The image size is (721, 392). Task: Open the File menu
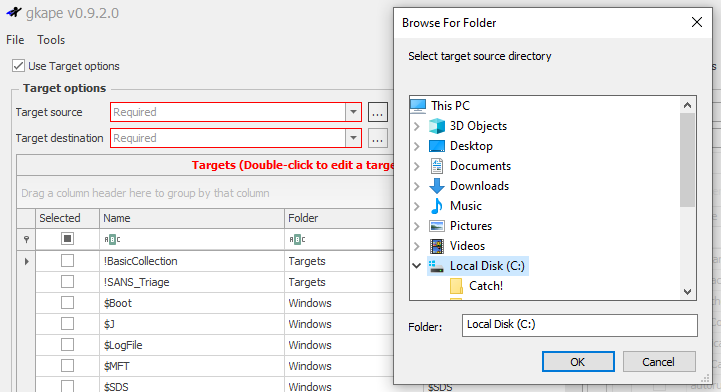pyautogui.click(x=15, y=40)
